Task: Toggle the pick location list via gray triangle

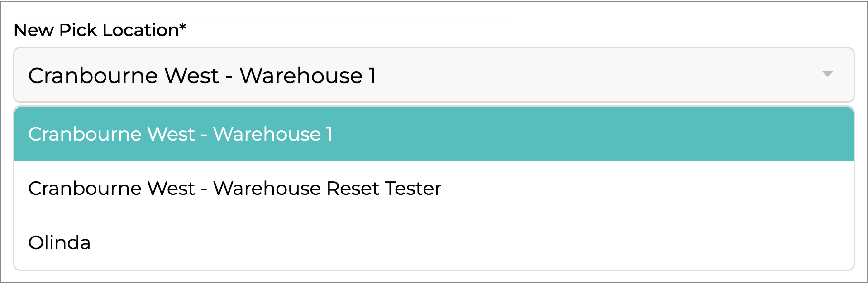Action: click(827, 74)
